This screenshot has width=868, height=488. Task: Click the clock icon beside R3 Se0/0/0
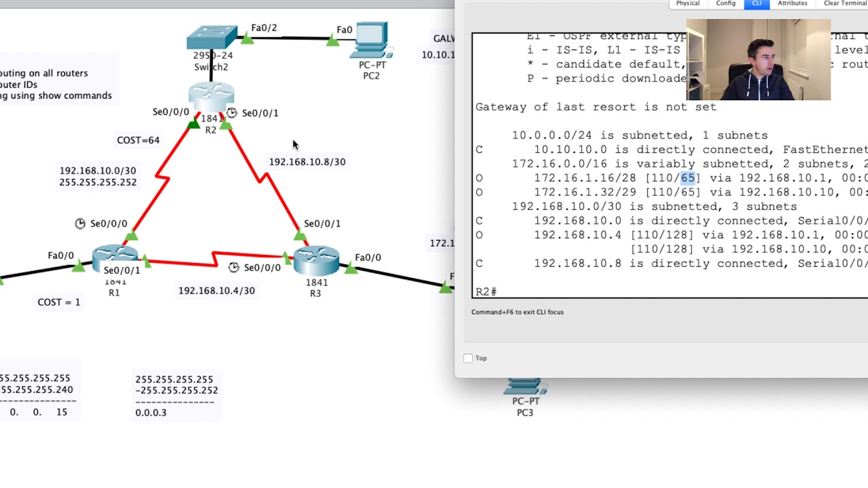(233, 267)
